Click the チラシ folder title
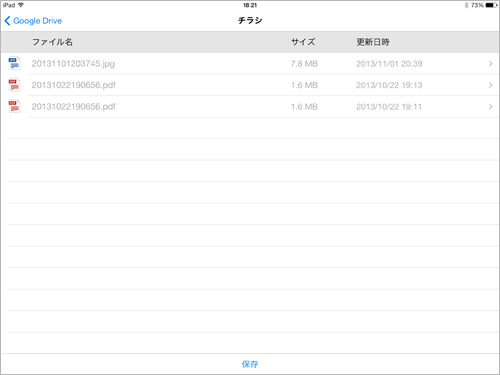Screen dimensions: 500x375 (250, 21)
